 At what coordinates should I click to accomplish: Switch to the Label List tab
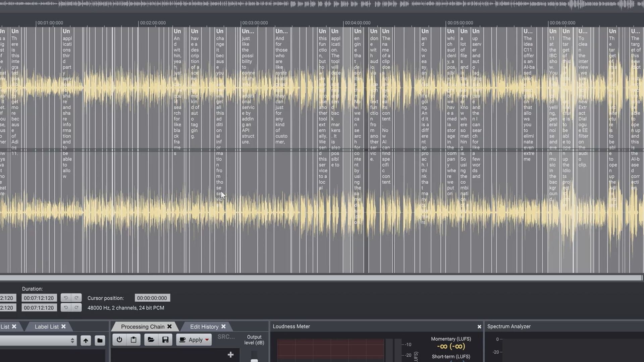pos(46,326)
